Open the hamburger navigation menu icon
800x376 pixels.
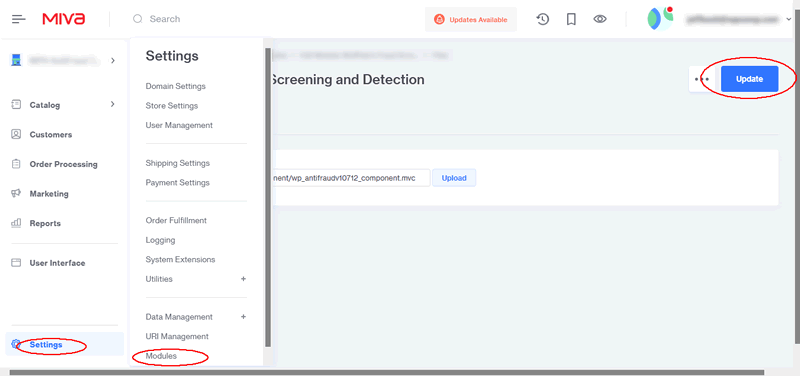[x=18, y=19]
